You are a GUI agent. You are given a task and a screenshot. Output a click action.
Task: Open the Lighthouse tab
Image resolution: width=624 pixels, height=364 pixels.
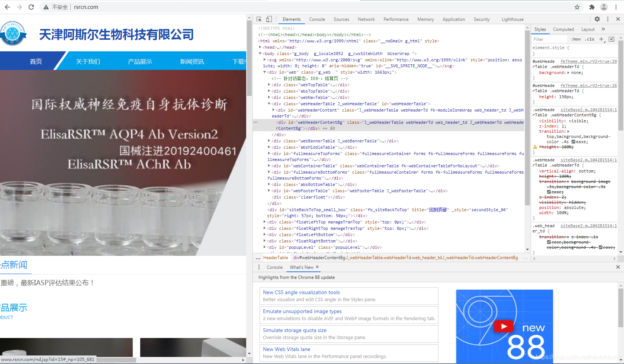pos(512,19)
